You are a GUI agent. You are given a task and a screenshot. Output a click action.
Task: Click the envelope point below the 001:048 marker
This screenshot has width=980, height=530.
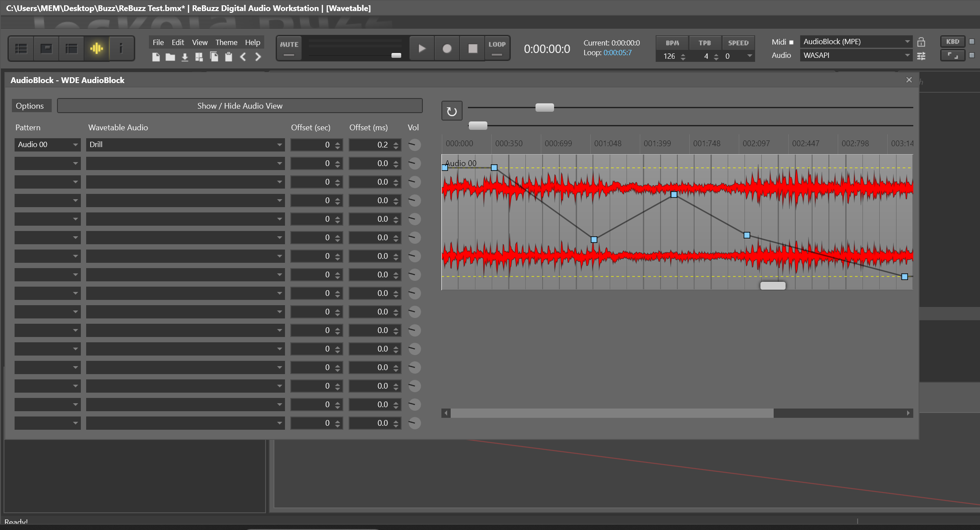(594, 239)
